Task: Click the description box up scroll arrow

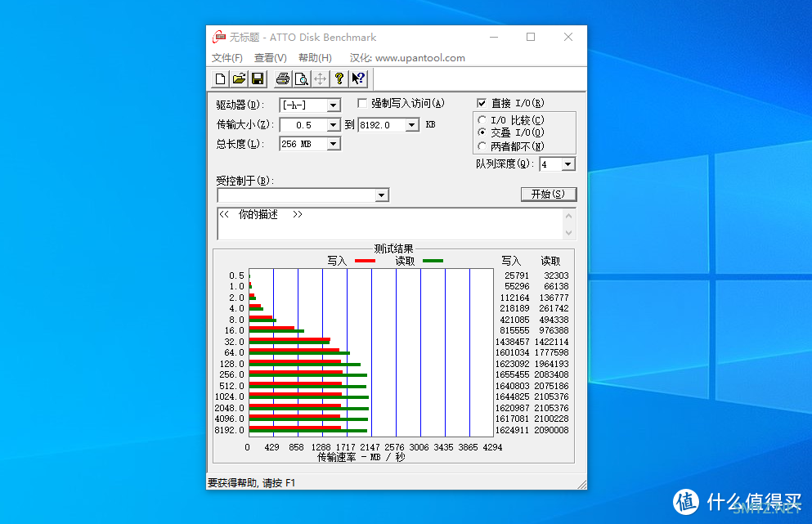Action: (x=568, y=216)
